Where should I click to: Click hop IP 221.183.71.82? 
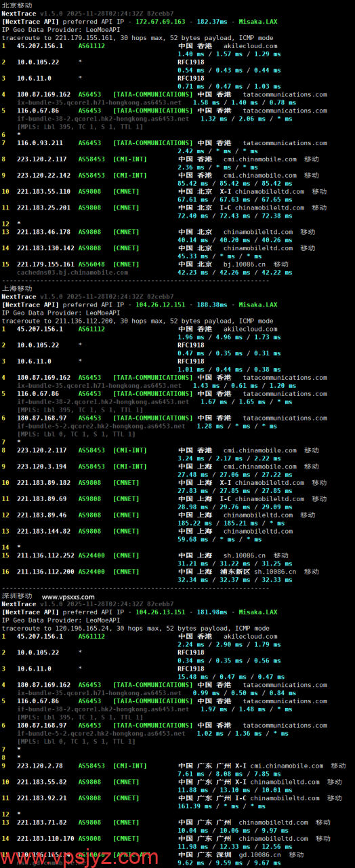click(x=42, y=822)
